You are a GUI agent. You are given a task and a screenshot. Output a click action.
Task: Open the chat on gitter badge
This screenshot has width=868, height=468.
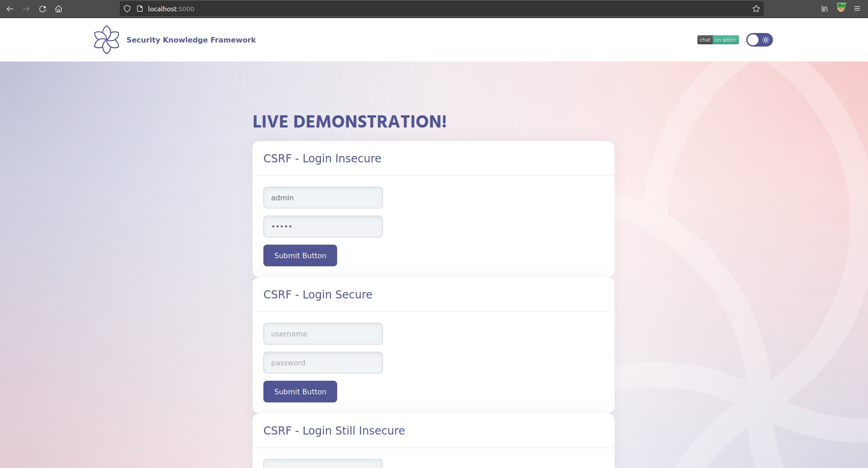point(718,40)
